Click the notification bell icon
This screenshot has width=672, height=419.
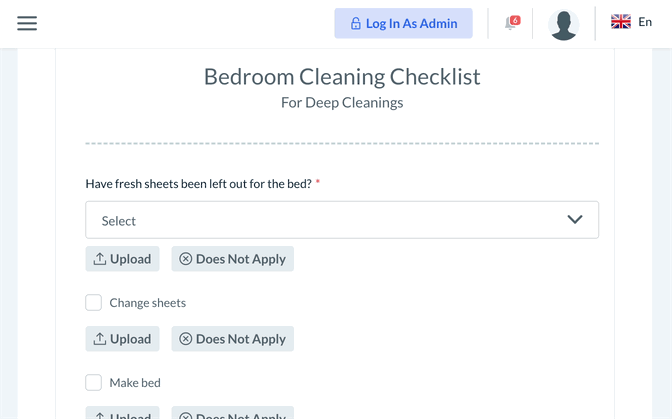[511, 23]
